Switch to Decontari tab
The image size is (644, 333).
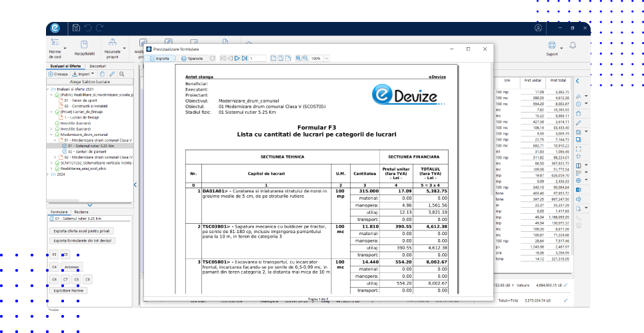(x=98, y=66)
